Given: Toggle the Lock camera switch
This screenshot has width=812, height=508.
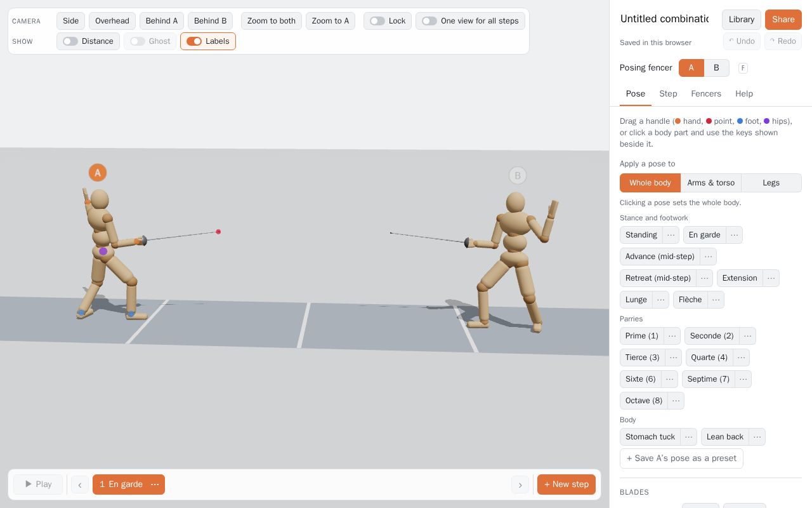Looking at the screenshot, I should click(388, 21).
